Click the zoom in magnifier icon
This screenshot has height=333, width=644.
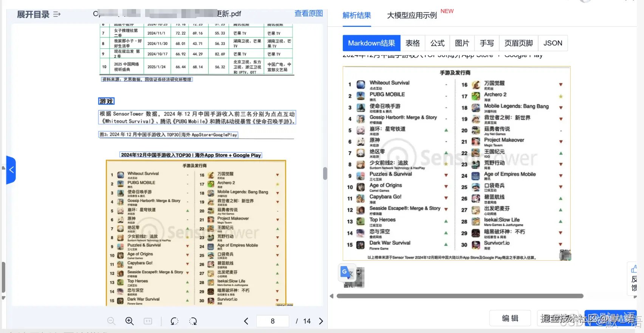(x=130, y=321)
